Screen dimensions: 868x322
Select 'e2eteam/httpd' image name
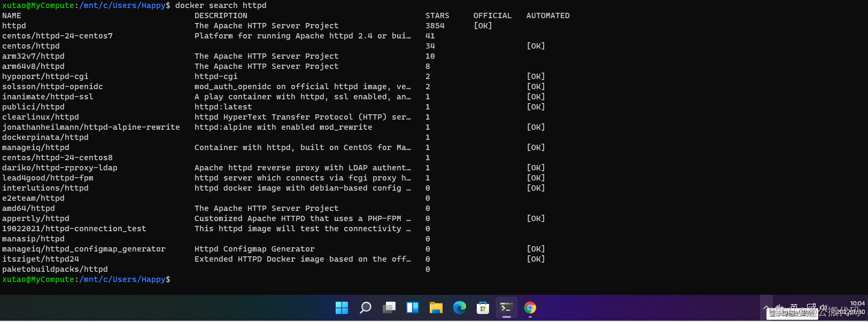33,198
